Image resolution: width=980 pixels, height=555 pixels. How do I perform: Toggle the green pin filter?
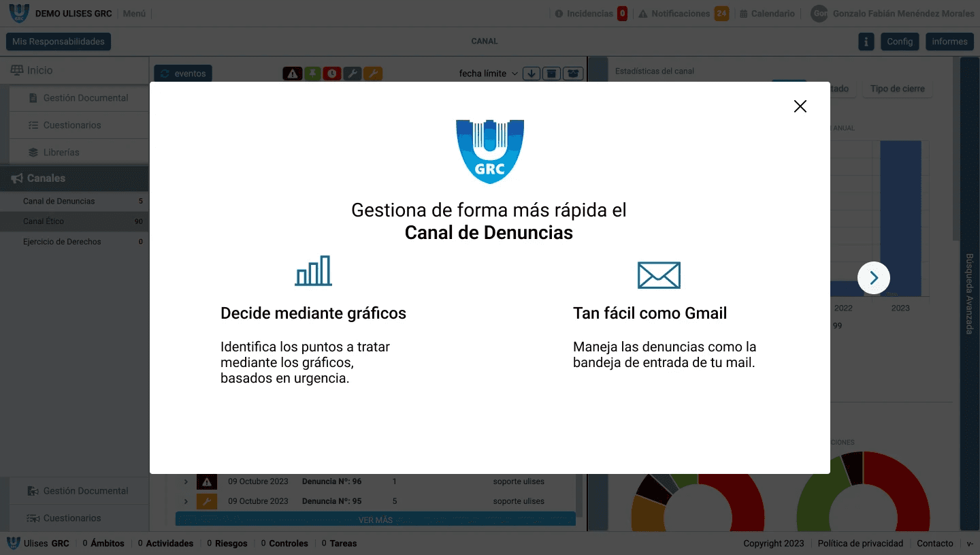(x=312, y=74)
